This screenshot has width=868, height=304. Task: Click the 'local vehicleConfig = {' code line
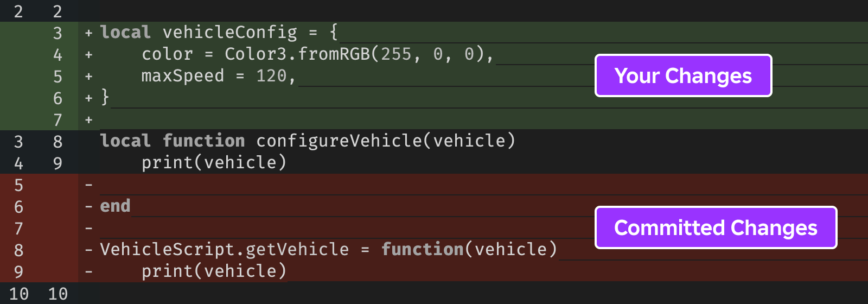(x=219, y=33)
